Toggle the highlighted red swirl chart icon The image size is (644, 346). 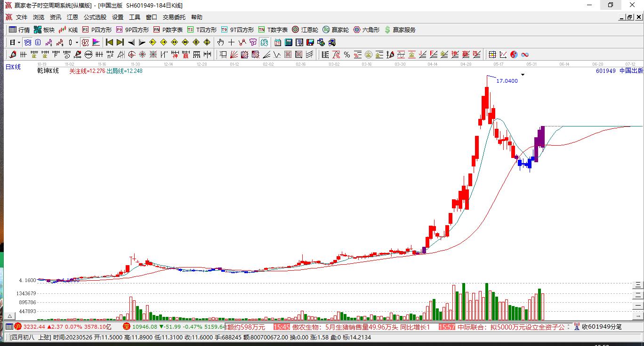[85, 42]
